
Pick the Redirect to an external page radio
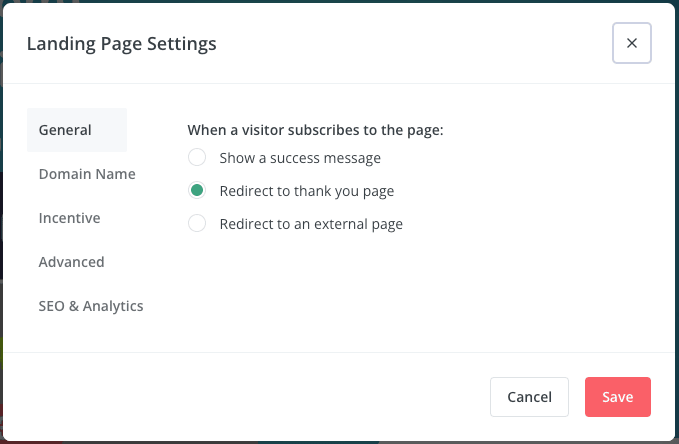[x=197, y=223]
